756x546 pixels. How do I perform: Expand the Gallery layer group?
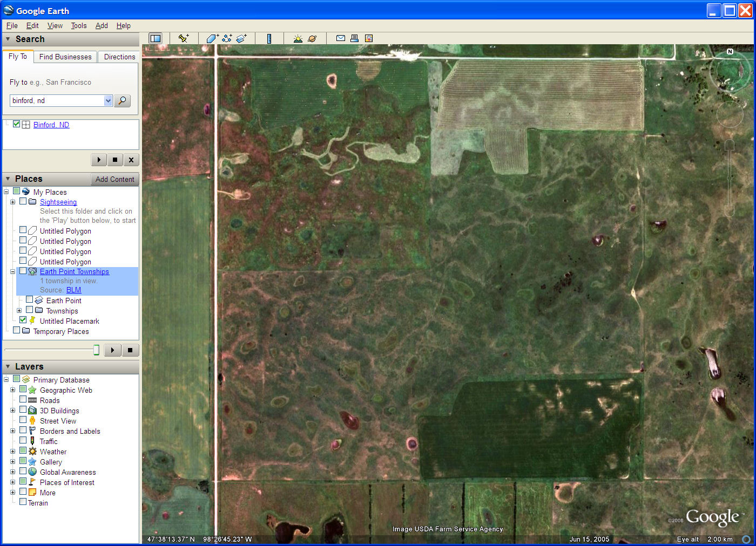pyautogui.click(x=12, y=461)
